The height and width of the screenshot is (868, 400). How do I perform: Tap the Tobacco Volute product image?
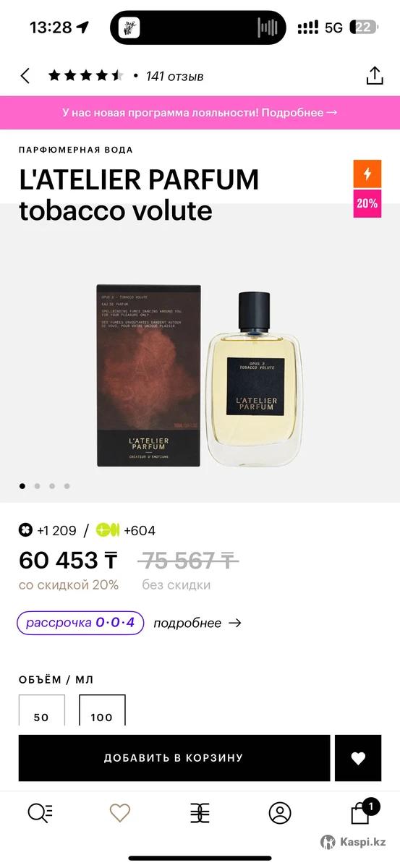pyautogui.click(x=200, y=376)
